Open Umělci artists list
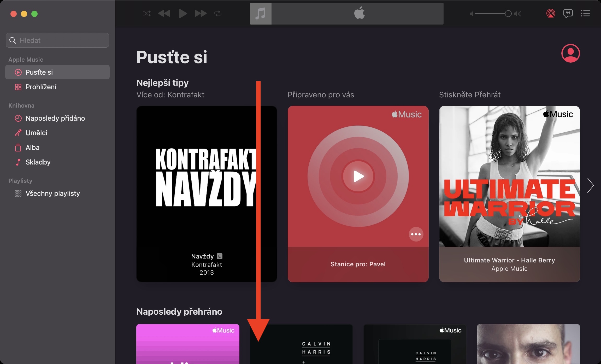The image size is (601, 364). (36, 133)
